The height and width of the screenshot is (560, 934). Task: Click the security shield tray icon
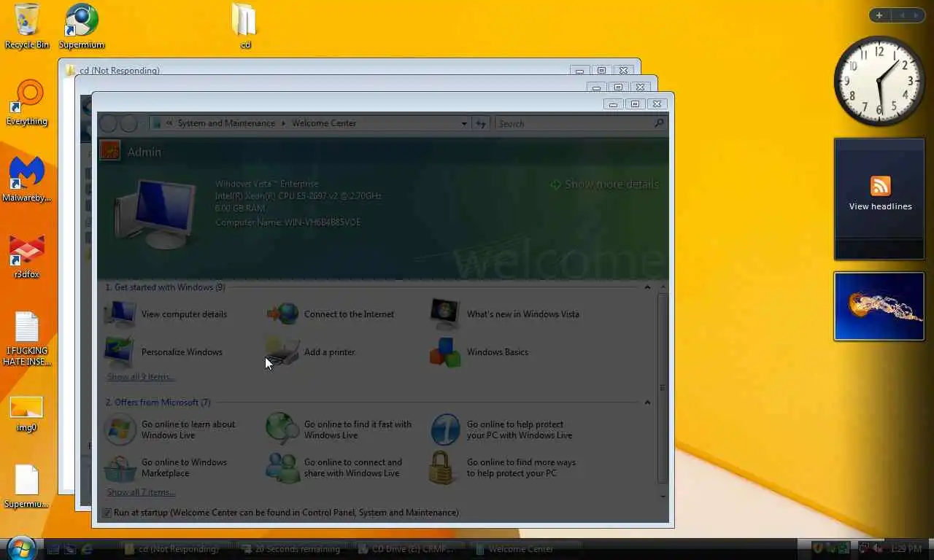pyautogui.click(x=818, y=548)
